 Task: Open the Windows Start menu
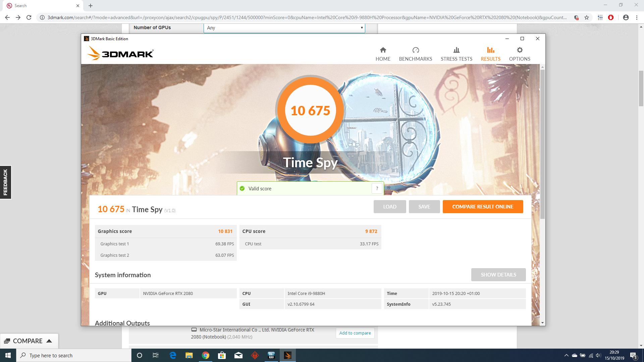8,355
